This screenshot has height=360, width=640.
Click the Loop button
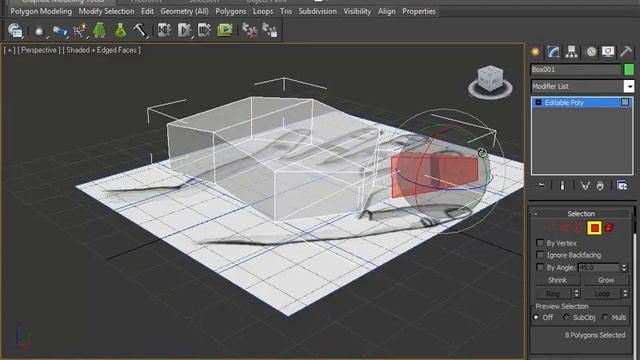(x=602, y=293)
